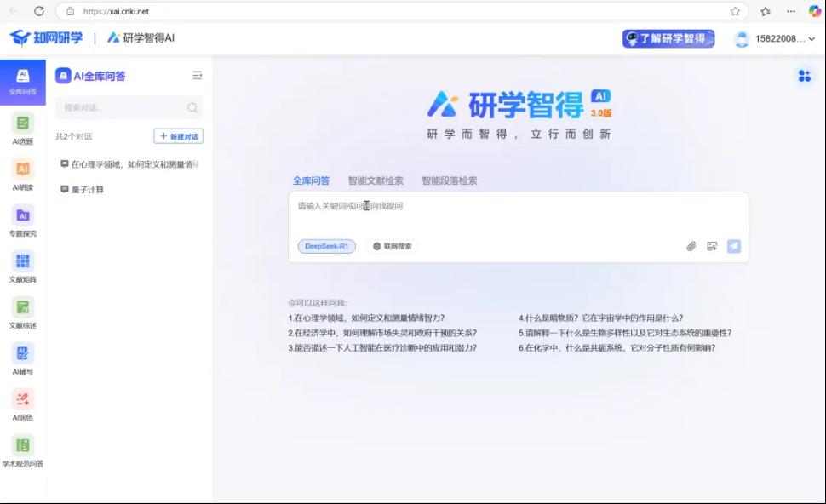
Task: Click the 新建对话 button
Action: click(x=179, y=136)
